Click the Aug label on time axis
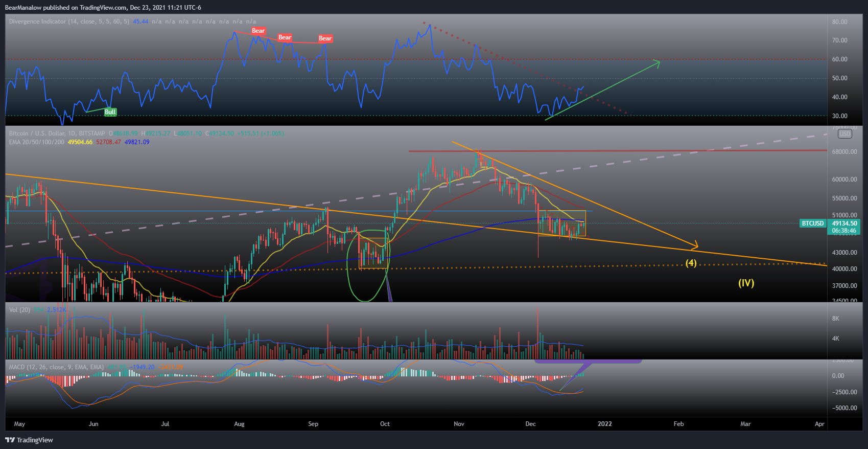The height and width of the screenshot is (449, 868). [x=239, y=424]
